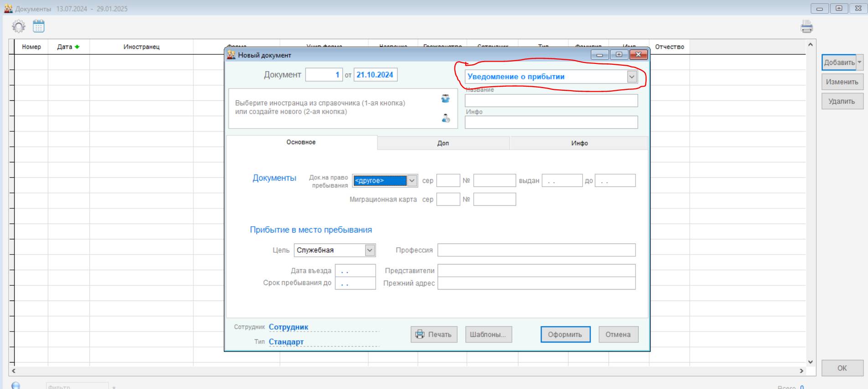
Task: Click the horizontal scrollbar right arrow
Action: (x=801, y=371)
